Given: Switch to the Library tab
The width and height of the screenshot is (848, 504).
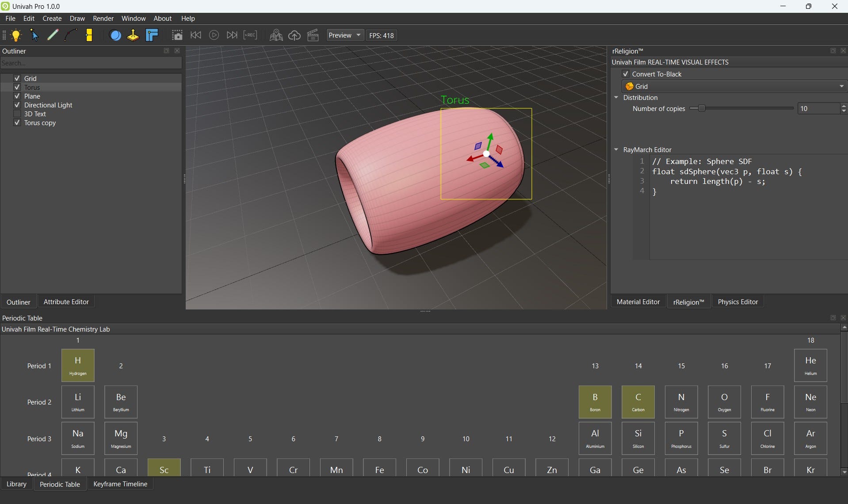Looking at the screenshot, I should coord(16,484).
